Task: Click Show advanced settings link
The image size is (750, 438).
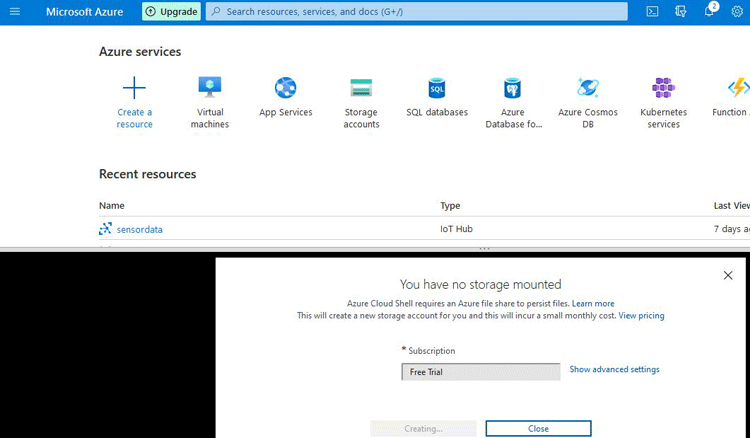Action: pyautogui.click(x=614, y=369)
